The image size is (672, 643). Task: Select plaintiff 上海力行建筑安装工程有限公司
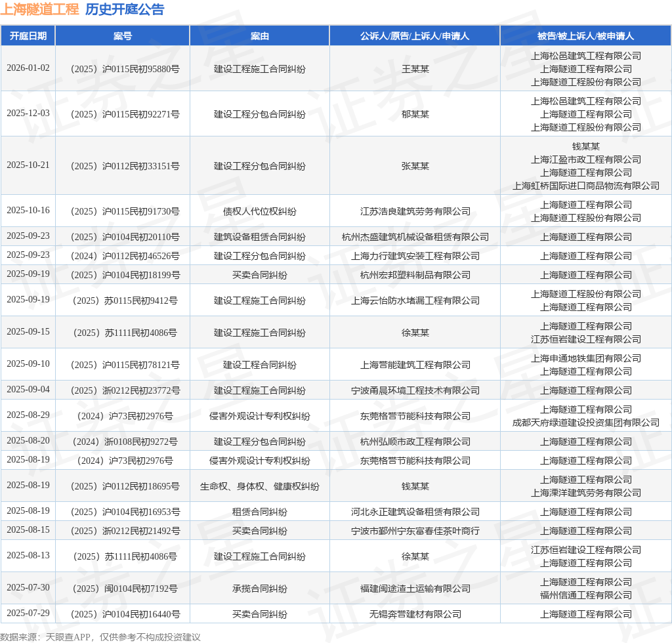click(x=415, y=256)
